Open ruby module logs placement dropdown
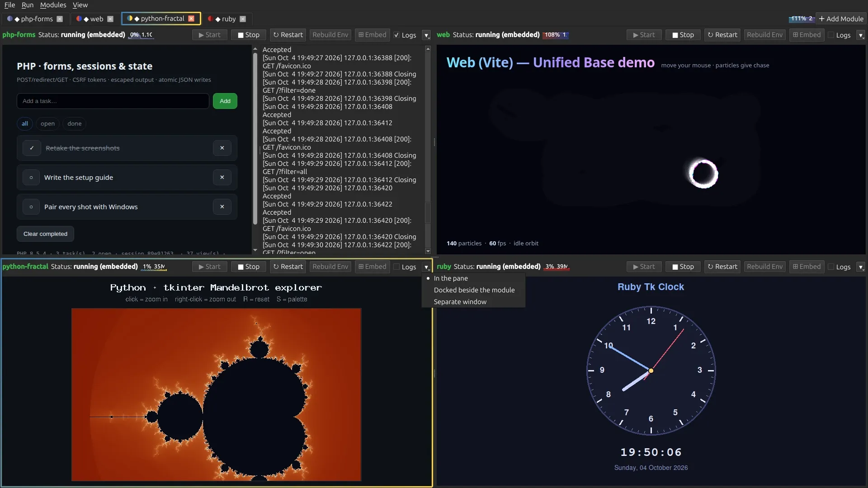Viewport: 868px width, 488px height. (861, 267)
